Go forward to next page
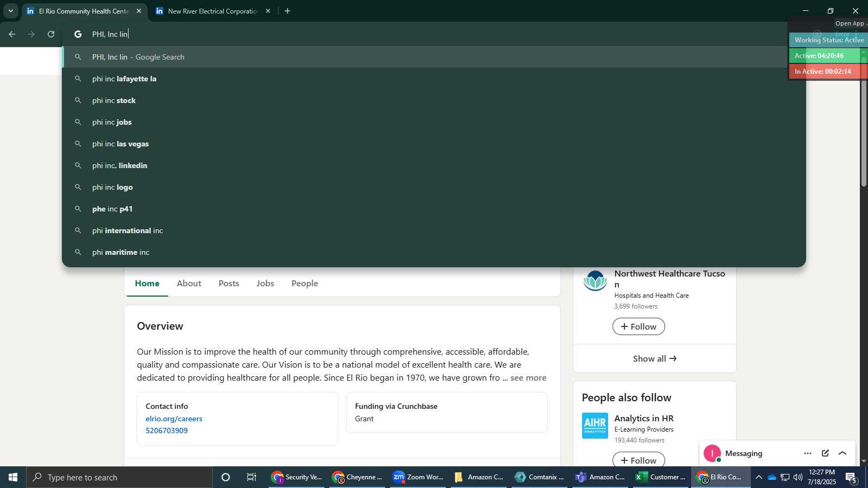 click(x=31, y=34)
